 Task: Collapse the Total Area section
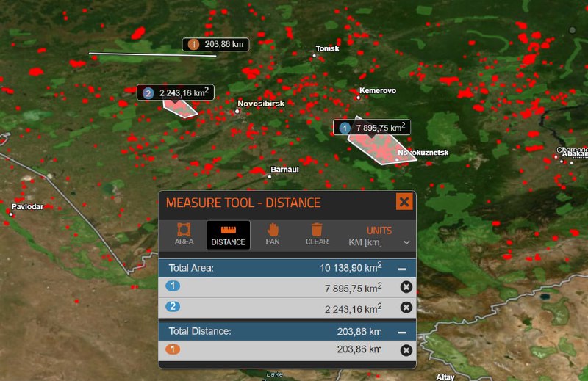point(402,269)
